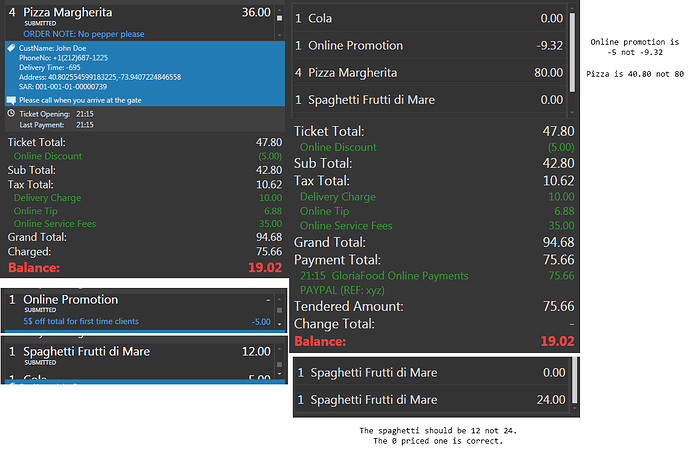Click the Payment Total: 75.66 row

click(434, 260)
